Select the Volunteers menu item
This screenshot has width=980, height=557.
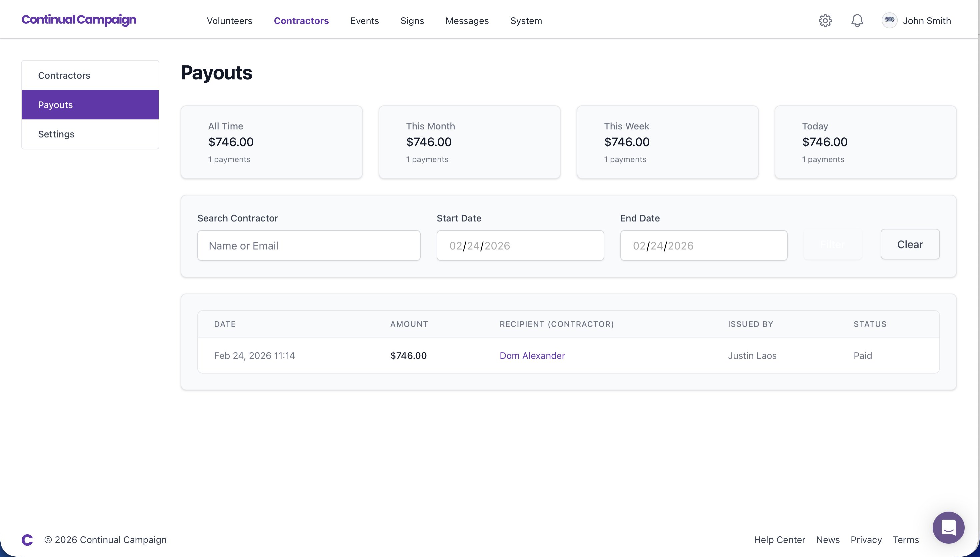(229, 21)
